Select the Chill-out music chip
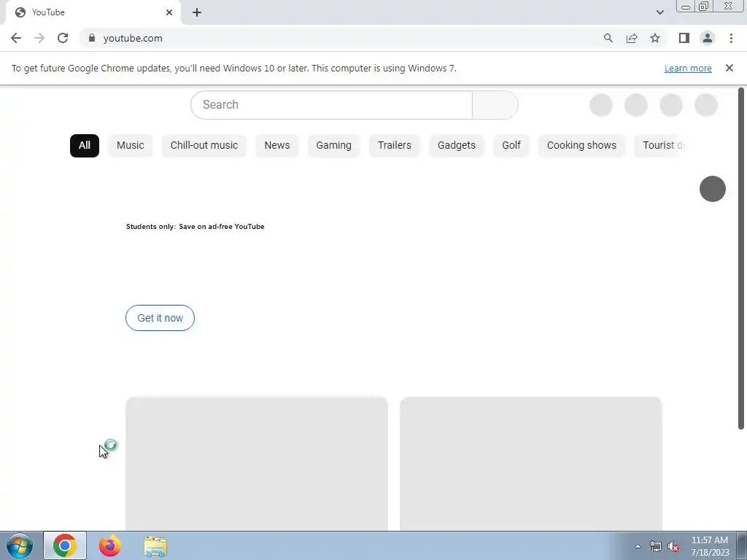The image size is (747, 560). (204, 145)
